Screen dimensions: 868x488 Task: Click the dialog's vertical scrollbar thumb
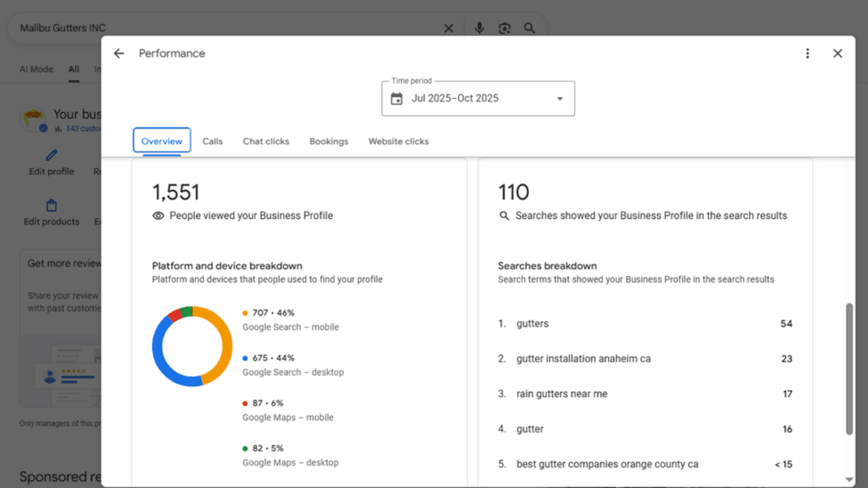coord(849,369)
